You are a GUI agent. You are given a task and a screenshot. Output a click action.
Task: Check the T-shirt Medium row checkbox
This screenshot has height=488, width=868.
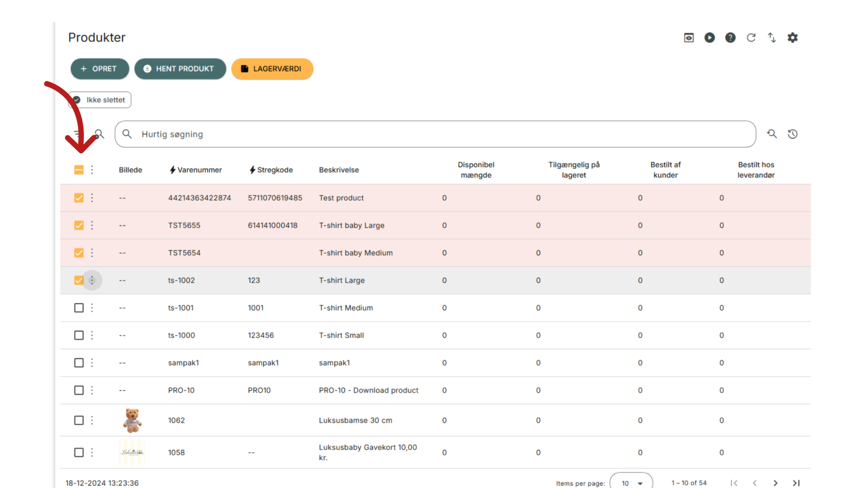click(x=79, y=308)
